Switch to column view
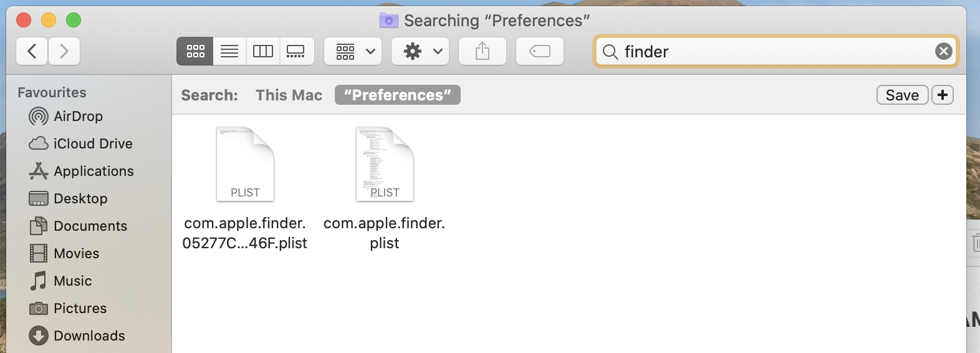Screen dimensions: 980x353 pos(263,51)
